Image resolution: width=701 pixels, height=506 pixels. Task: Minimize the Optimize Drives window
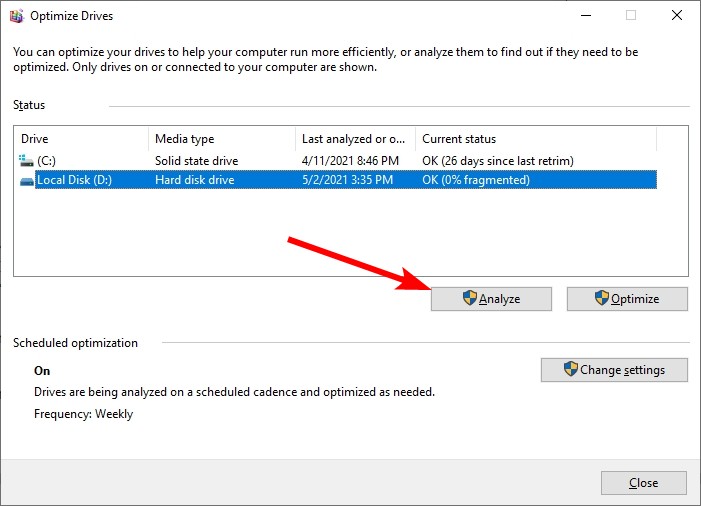click(x=586, y=16)
